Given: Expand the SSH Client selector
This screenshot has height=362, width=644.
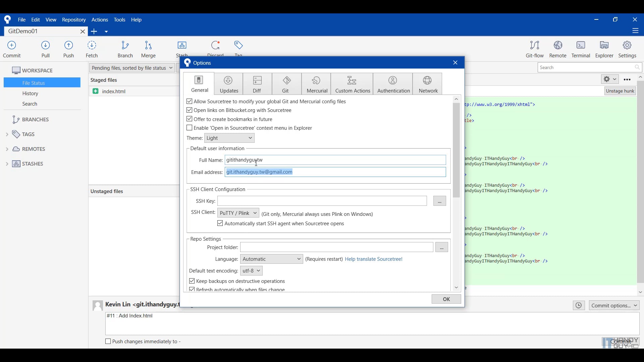Looking at the screenshot, I should pyautogui.click(x=238, y=213).
